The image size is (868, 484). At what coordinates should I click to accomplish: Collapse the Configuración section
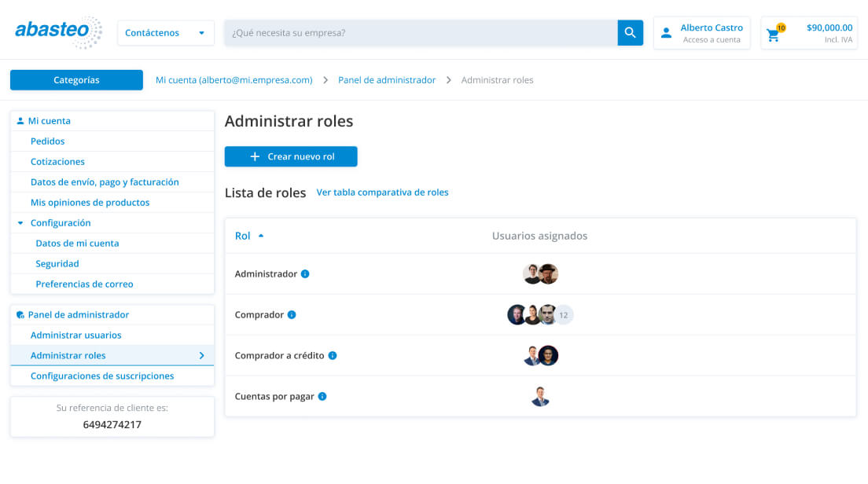tap(20, 223)
